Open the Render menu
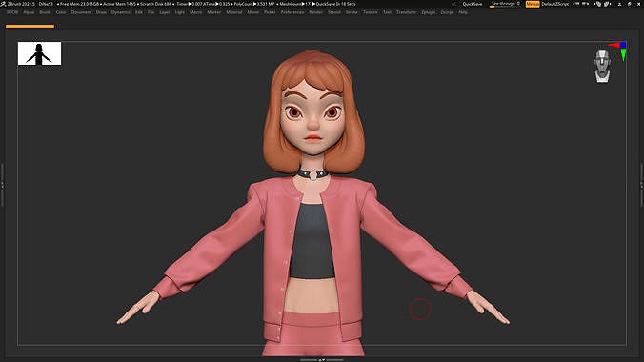Screen dimensions: 644x362 click(x=316, y=12)
